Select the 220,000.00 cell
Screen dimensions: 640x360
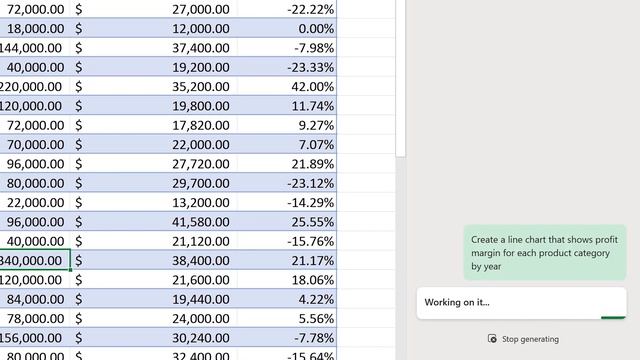click(35, 87)
